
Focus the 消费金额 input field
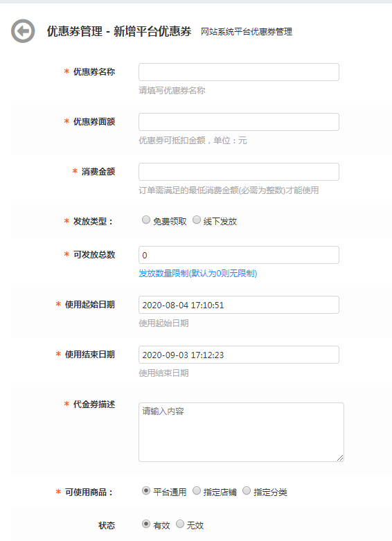point(239,172)
